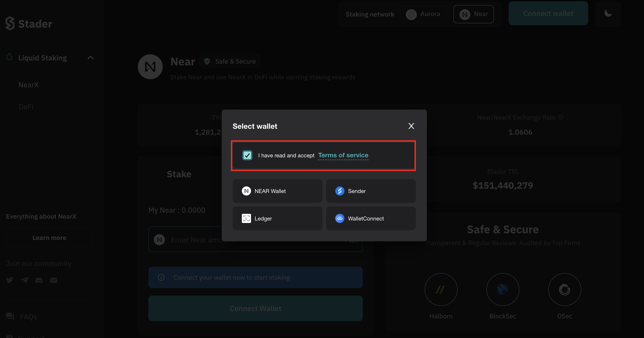
Task: Click Enter Near amount field
Action: click(x=255, y=239)
